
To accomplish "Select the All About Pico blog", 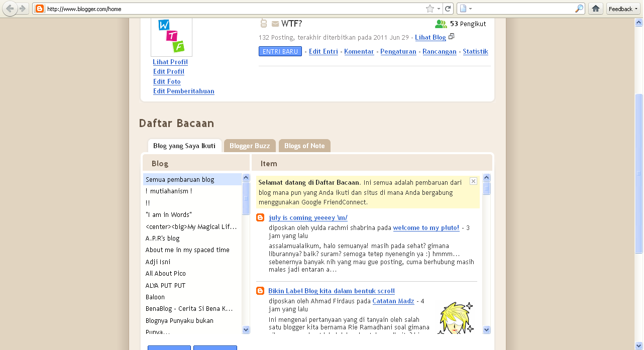I will 192,273.
